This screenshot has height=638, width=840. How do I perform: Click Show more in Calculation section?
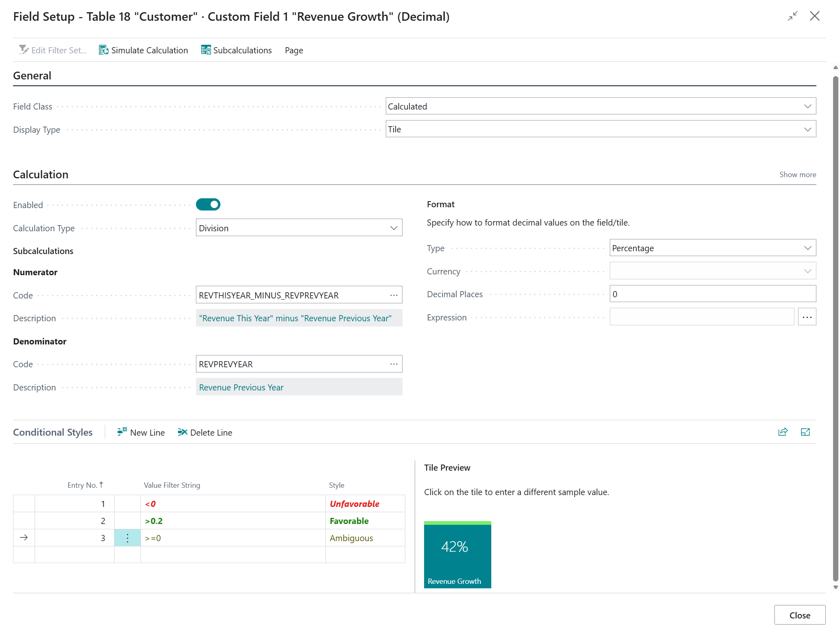coord(797,174)
